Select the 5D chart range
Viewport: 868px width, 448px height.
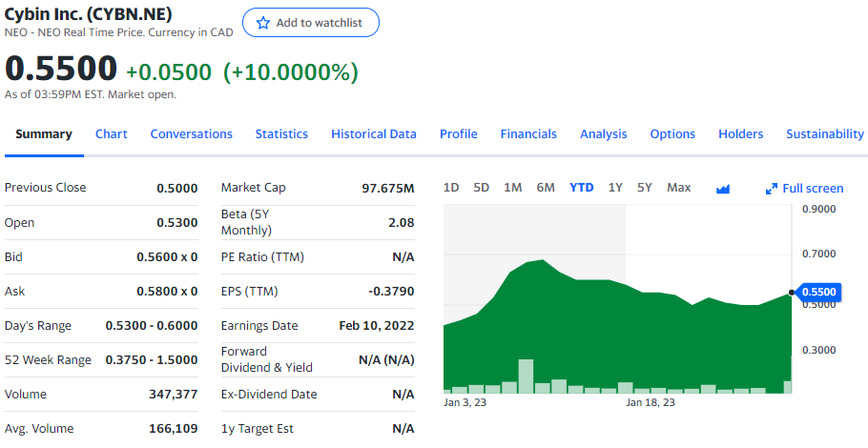481,188
